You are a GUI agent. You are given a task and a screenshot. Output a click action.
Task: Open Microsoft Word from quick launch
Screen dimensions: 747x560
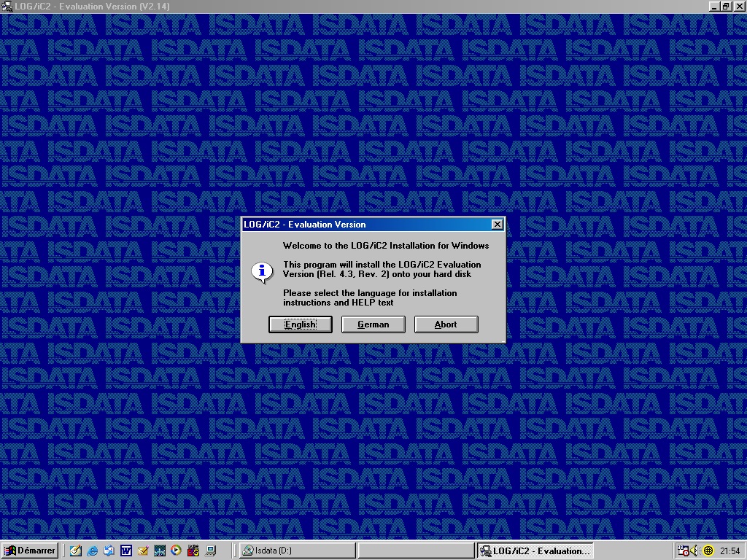(x=126, y=551)
